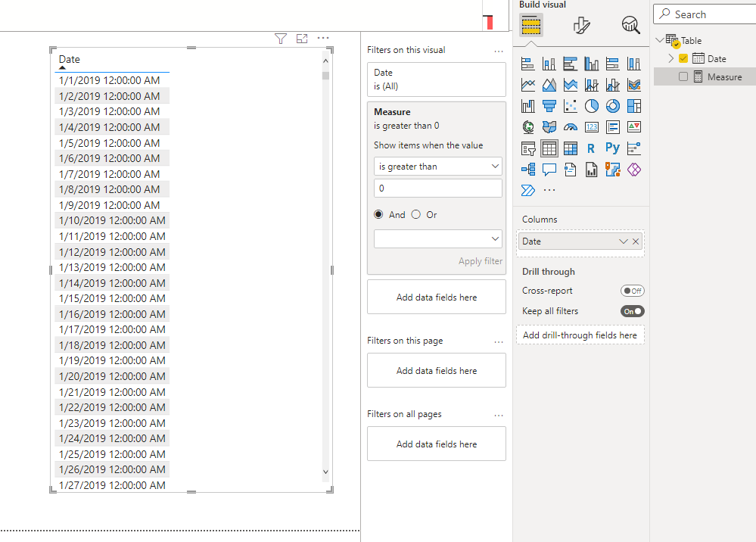The image size is (756, 542).
Task: Click Add data fields under page filters
Action: click(x=437, y=370)
